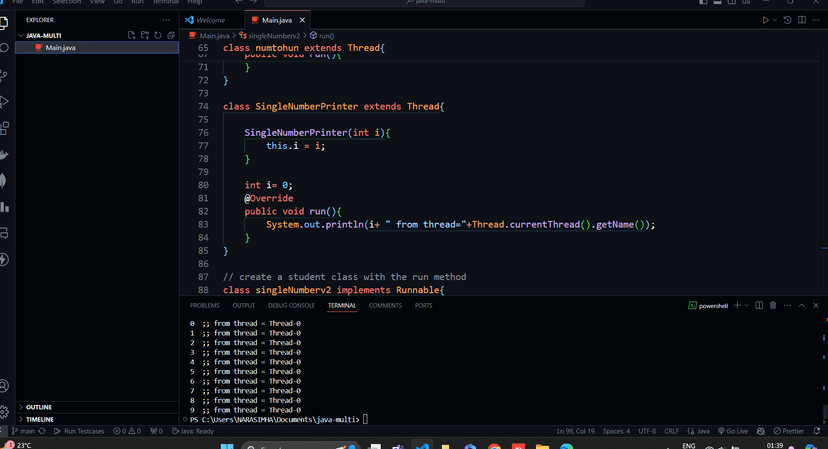Open the new terminal dropdown arrow
The image size is (828, 449).
coord(747,305)
